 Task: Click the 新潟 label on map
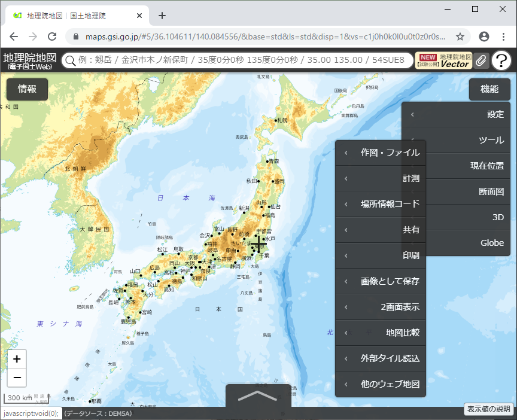tap(244, 208)
